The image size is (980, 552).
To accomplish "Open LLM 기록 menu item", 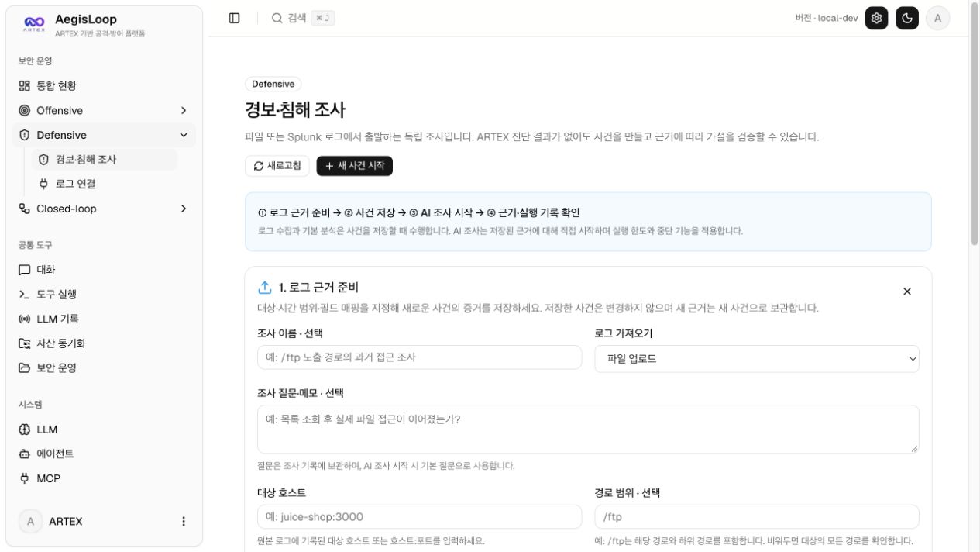I will 104,319.
